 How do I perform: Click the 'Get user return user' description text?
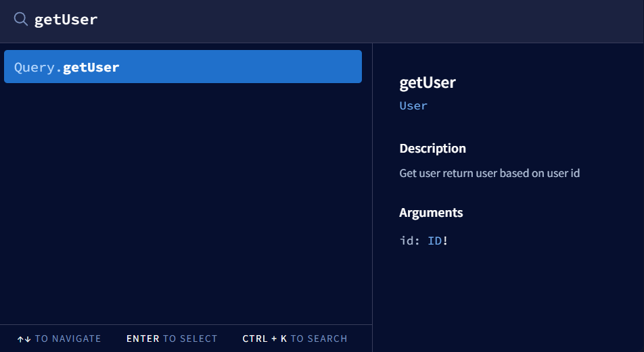click(x=489, y=173)
